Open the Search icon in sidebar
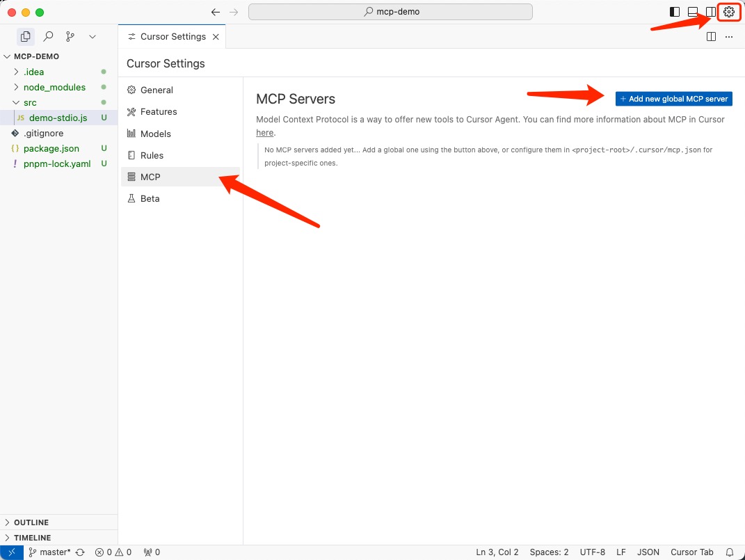The height and width of the screenshot is (560, 745). tap(48, 36)
